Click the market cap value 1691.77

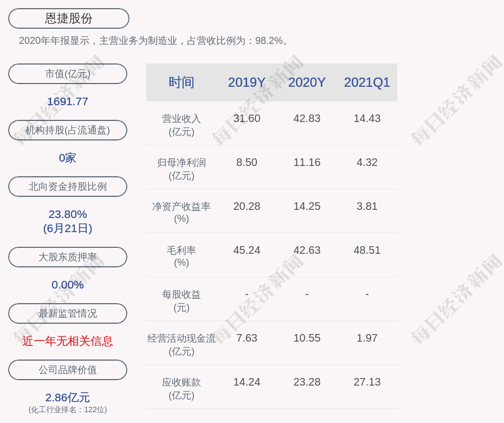[68, 101]
